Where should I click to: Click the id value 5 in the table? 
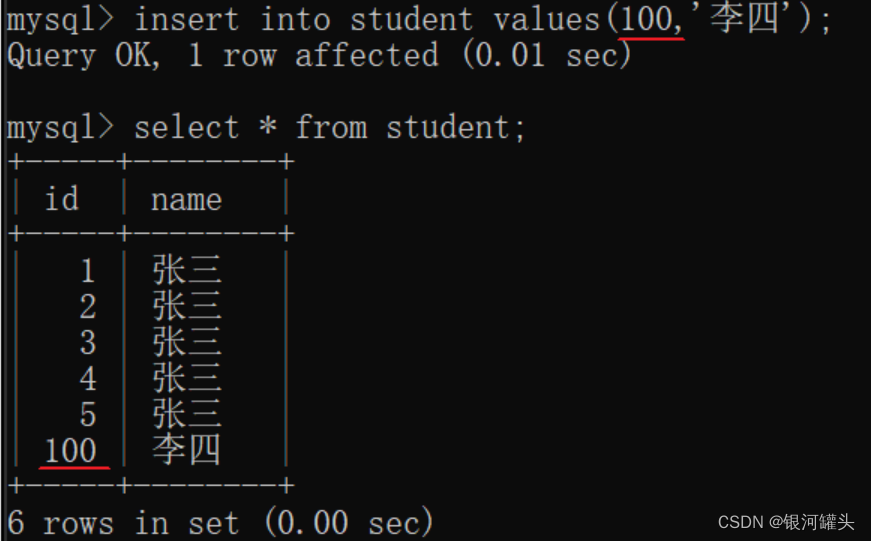point(87,415)
